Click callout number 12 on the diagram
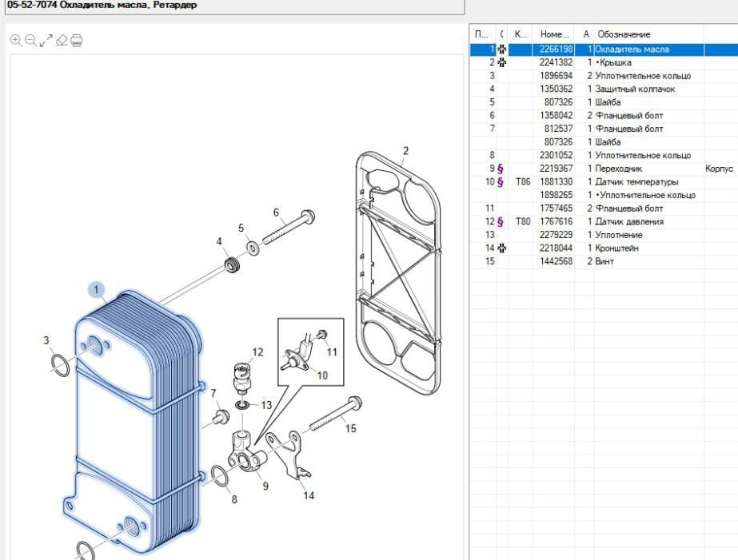The width and height of the screenshot is (738, 560). [x=257, y=351]
